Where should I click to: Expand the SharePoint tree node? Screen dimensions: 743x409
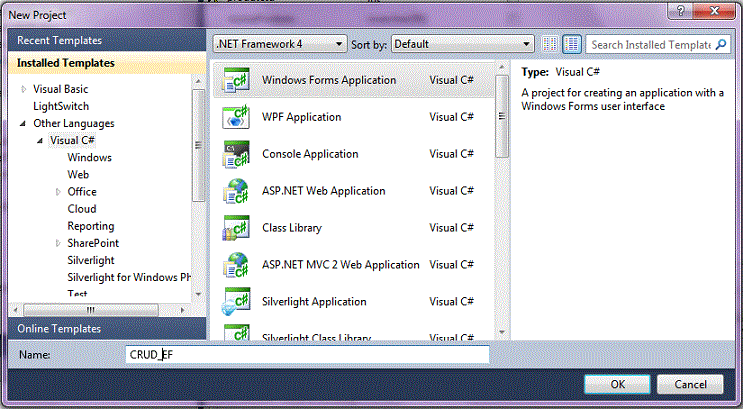pyautogui.click(x=58, y=243)
